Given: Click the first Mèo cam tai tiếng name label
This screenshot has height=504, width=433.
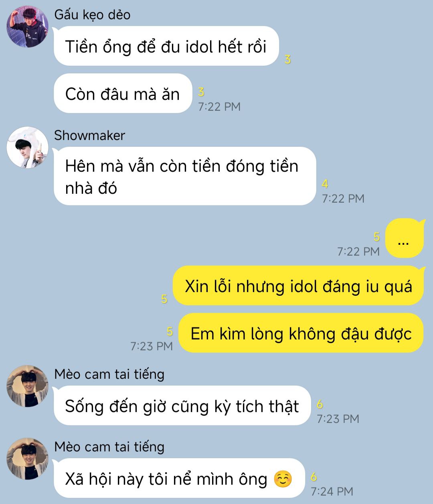Looking at the screenshot, I should [109, 374].
